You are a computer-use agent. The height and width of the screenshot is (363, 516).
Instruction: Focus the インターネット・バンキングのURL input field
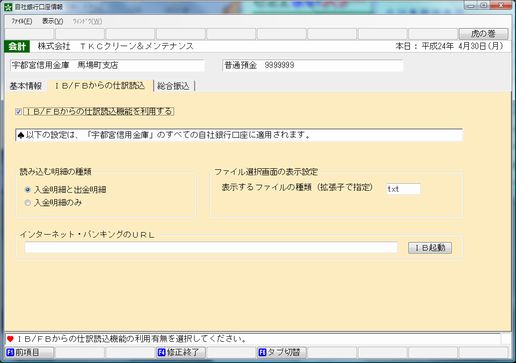tap(211, 247)
